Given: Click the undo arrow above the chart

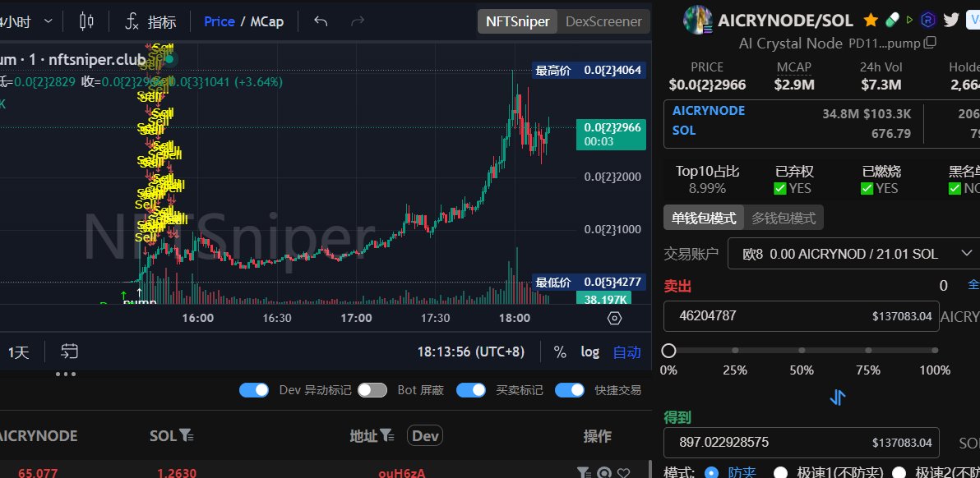Looking at the screenshot, I should (x=321, y=21).
